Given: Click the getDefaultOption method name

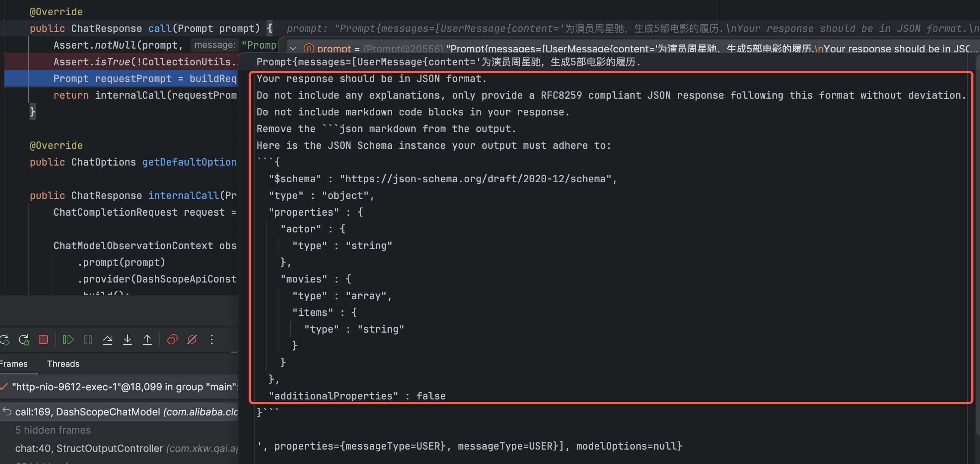Looking at the screenshot, I should click(x=189, y=162).
